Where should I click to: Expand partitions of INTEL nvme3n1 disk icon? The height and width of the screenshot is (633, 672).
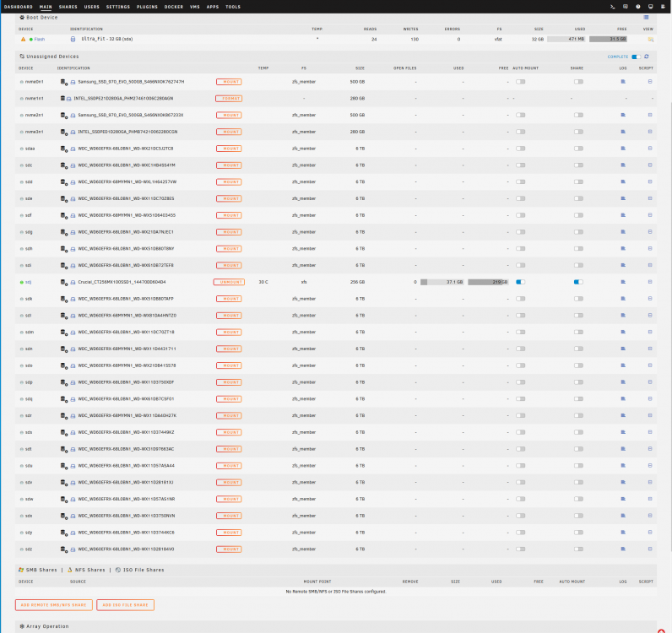[x=73, y=132]
